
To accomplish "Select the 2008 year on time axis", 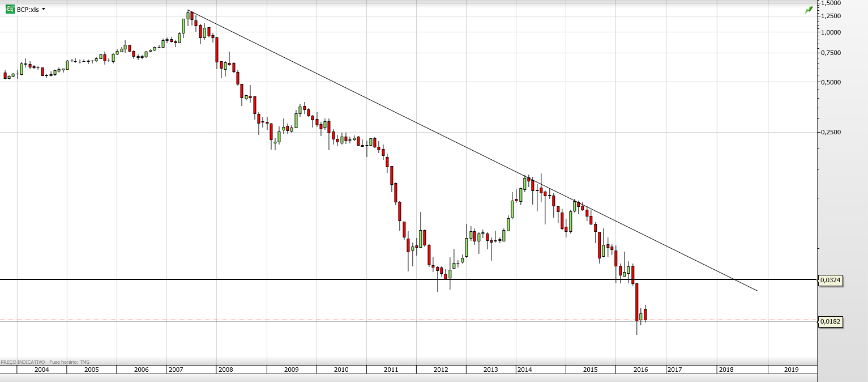I will [x=225, y=370].
